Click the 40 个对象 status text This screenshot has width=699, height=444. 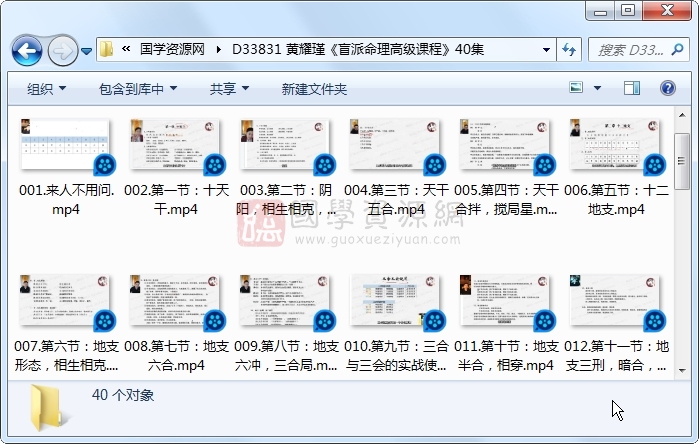[123, 395]
